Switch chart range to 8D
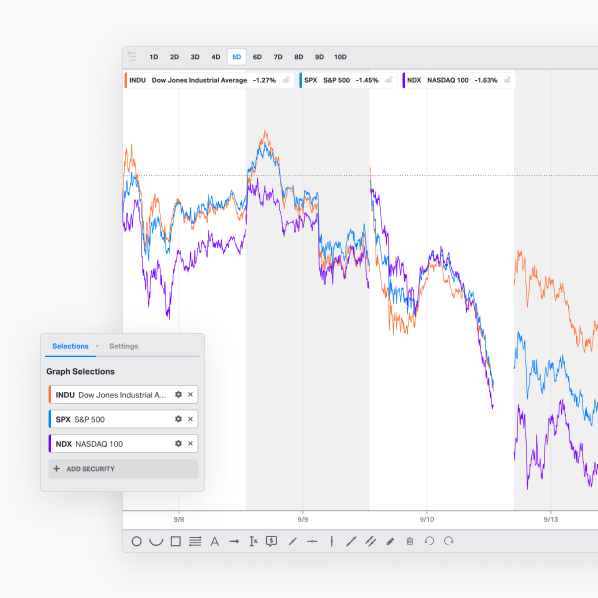 [299, 57]
